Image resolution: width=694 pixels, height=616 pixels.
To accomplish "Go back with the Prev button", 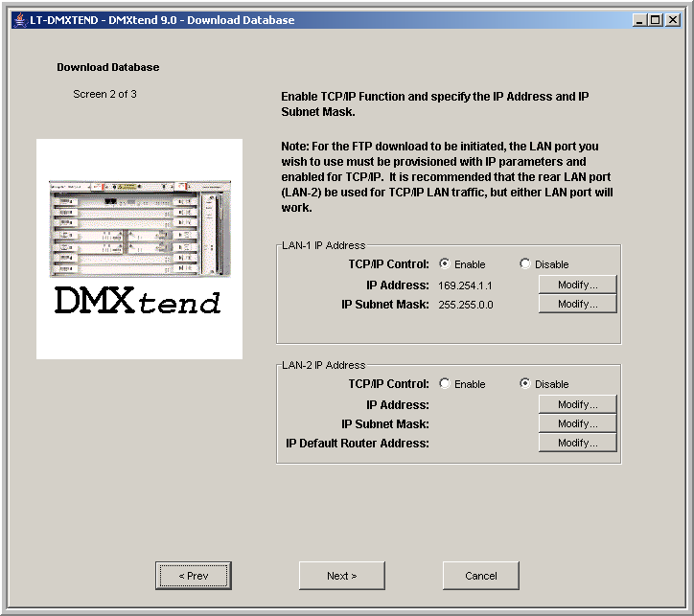I will coord(194,576).
